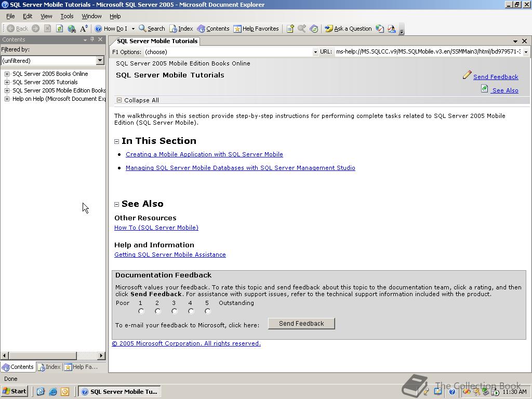Image resolution: width=532 pixels, height=399 pixels.
Task: Open Getting SQL Server Mobile Assistance link
Action: click(170, 255)
